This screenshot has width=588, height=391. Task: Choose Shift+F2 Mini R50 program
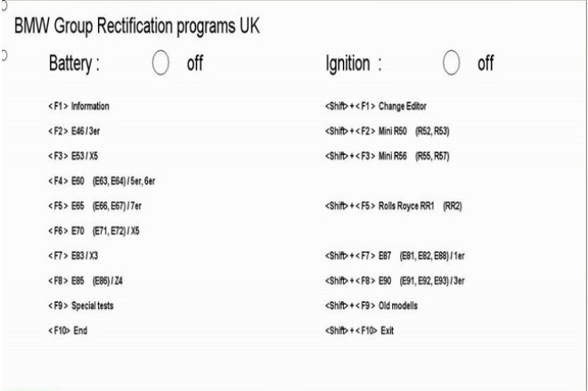click(x=388, y=131)
